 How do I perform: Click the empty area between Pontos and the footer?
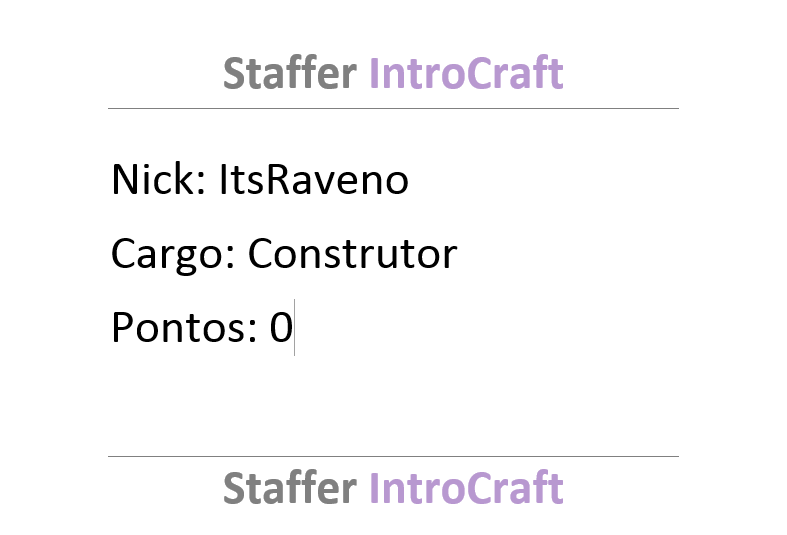[x=393, y=404]
